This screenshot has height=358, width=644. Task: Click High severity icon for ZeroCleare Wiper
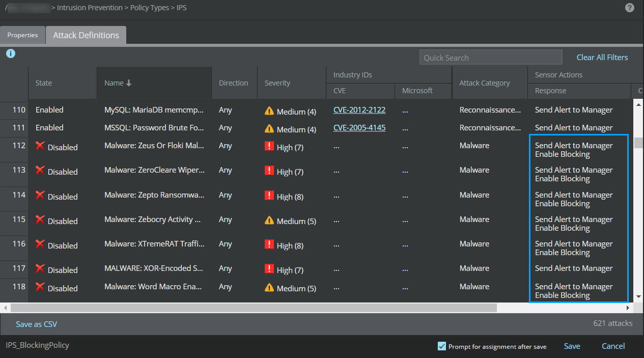tap(269, 171)
